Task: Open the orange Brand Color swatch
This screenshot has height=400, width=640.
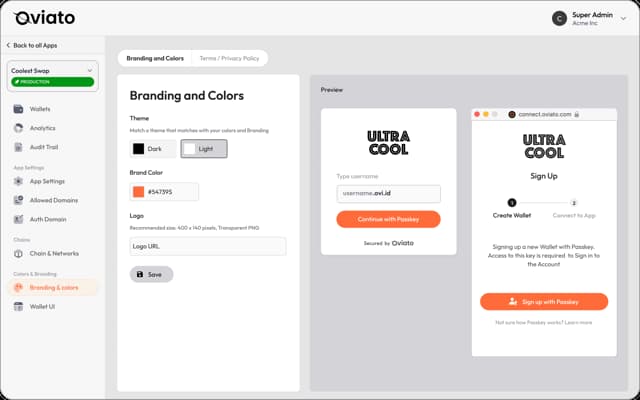Action: tap(139, 192)
